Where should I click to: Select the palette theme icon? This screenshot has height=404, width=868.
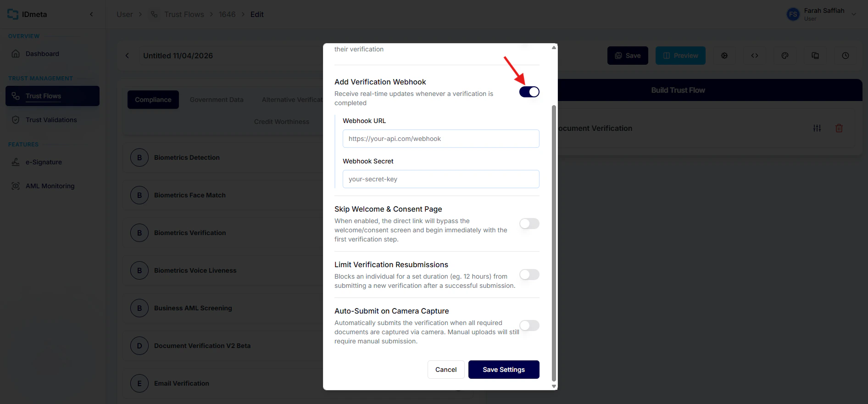785,56
